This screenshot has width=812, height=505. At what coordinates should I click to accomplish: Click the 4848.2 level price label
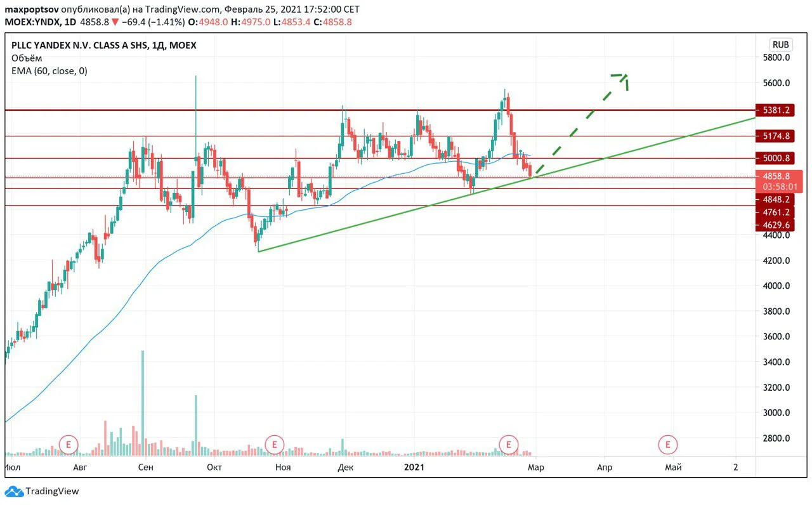point(775,199)
